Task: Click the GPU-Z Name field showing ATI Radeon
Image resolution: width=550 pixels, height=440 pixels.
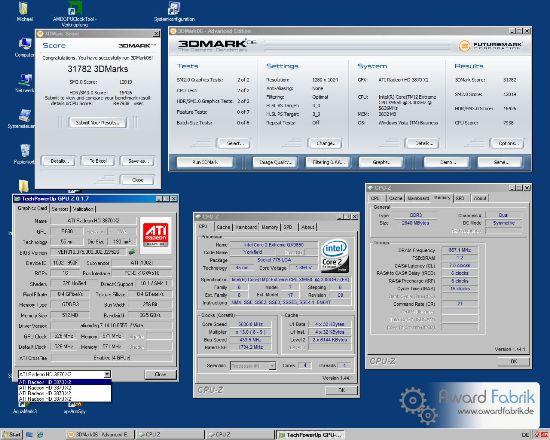Action: 93,221
